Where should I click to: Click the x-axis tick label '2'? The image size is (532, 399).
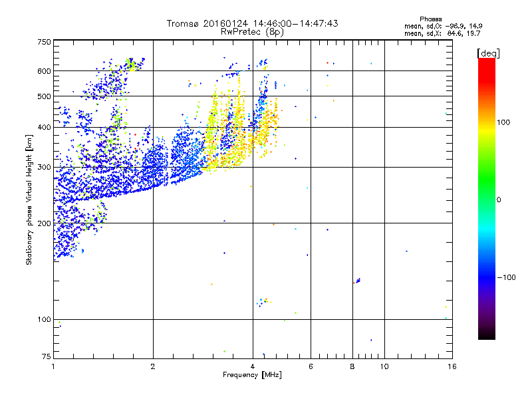pos(153,366)
